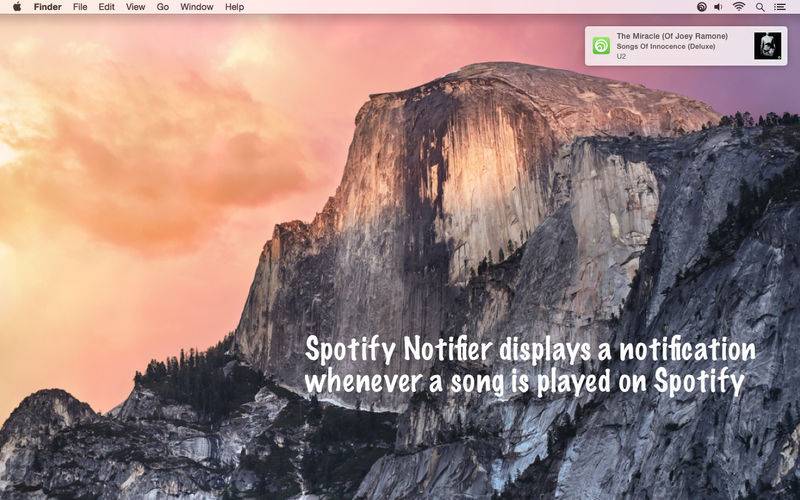This screenshot has height=500, width=800.
Task: Open the File menu
Action: (x=80, y=7)
